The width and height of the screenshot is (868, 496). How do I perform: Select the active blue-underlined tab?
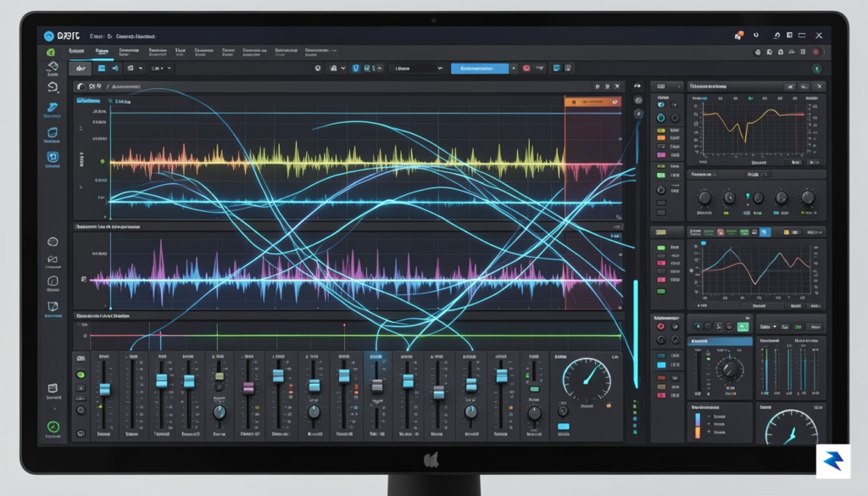click(x=102, y=52)
